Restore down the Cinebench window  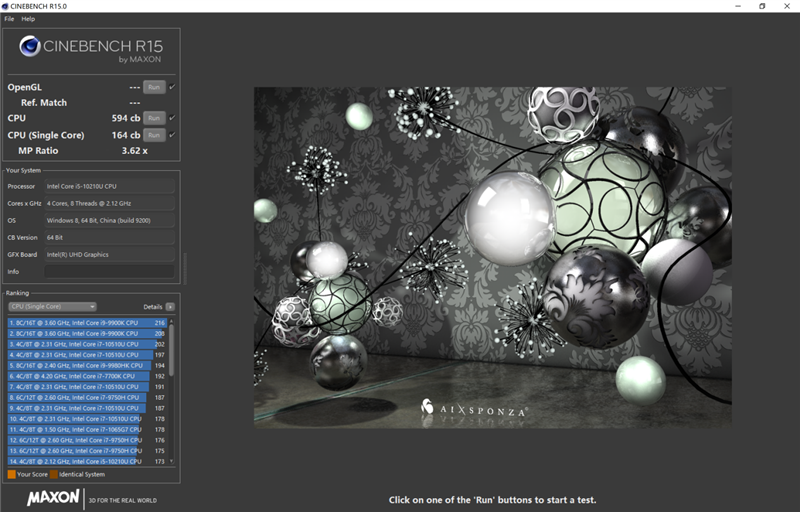tap(762, 6)
